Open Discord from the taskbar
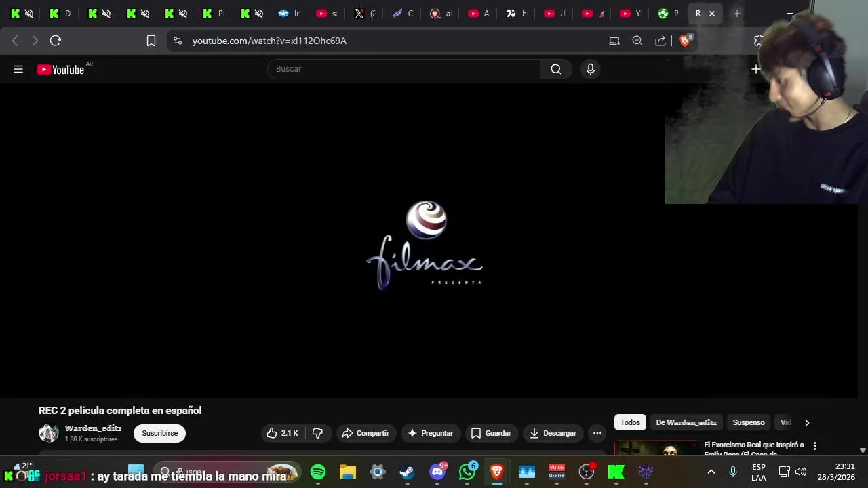Image resolution: width=868 pixels, height=488 pixels. point(437,472)
